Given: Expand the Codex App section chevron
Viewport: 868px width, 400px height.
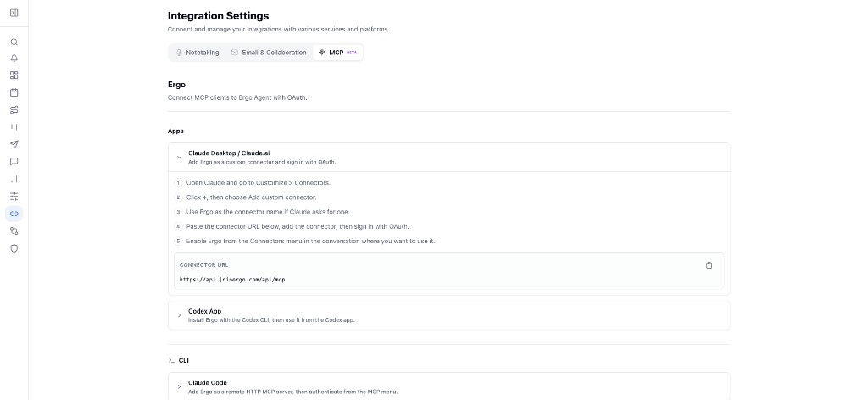Looking at the screenshot, I should click(179, 315).
